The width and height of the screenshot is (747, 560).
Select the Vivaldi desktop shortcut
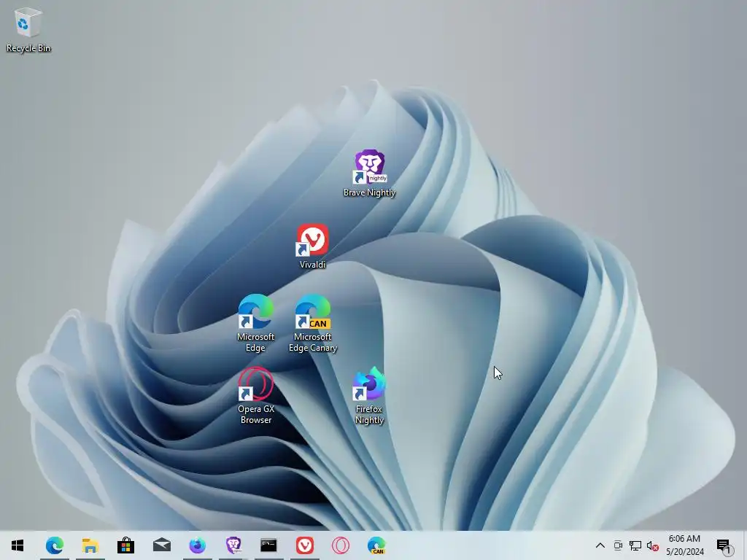312,246
